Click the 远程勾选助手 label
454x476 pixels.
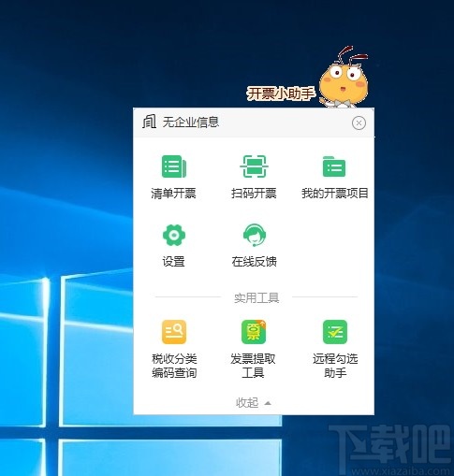pyautogui.click(x=335, y=366)
